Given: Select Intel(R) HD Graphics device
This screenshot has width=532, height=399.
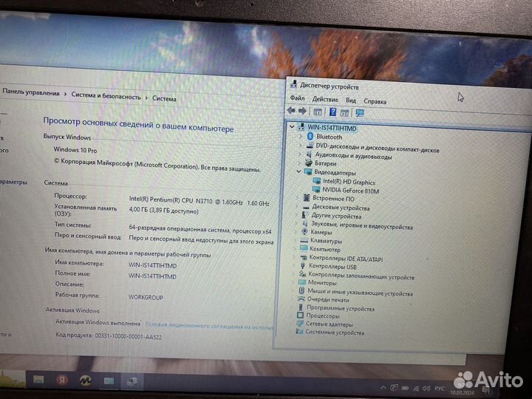Looking at the screenshot, I should (x=349, y=182).
